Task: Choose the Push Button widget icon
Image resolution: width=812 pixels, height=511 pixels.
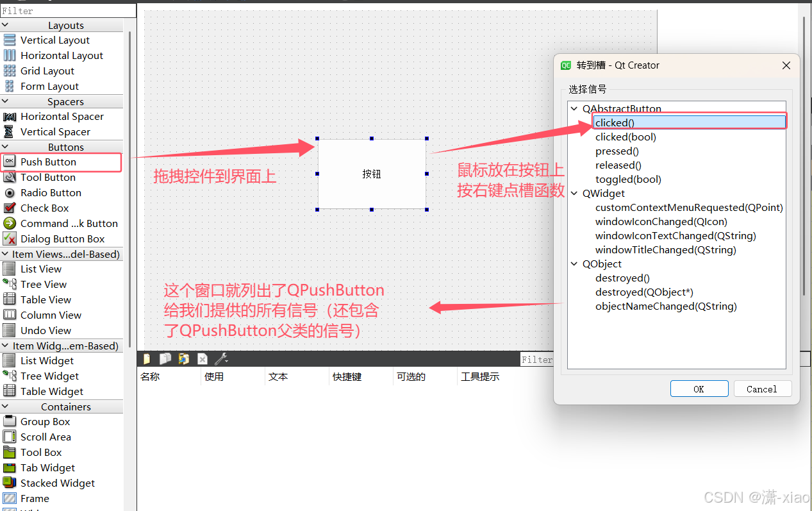Action: 10,162
